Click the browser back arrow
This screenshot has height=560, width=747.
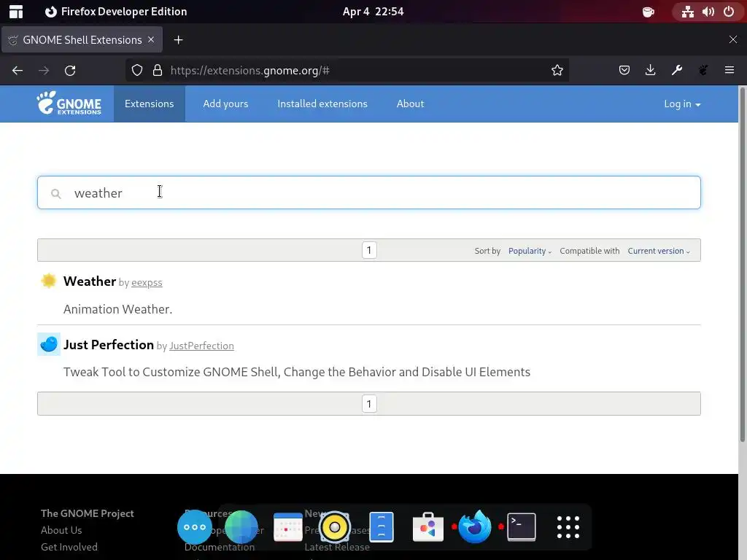(x=18, y=71)
